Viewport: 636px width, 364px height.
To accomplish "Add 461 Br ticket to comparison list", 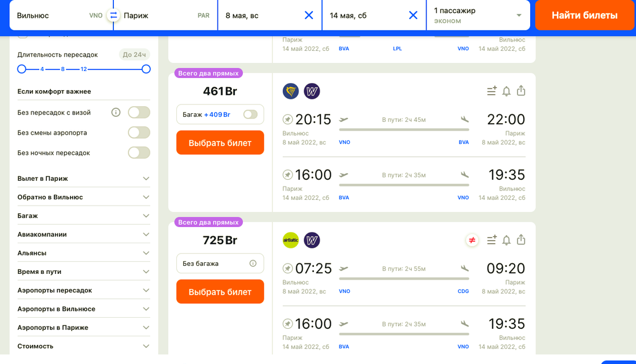I will coord(491,91).
